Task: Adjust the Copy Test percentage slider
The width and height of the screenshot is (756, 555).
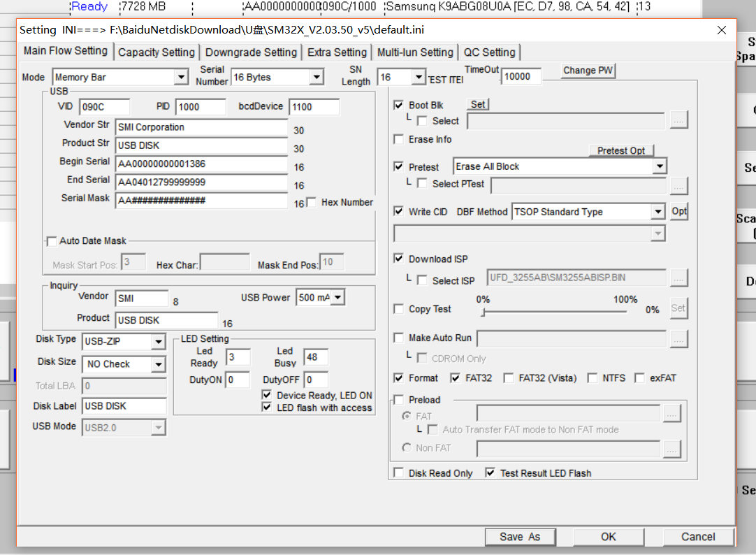Action: coord(483,312)
